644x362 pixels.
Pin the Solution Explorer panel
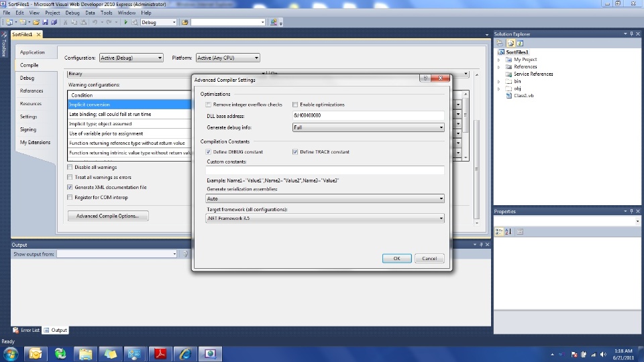point(632,34)
